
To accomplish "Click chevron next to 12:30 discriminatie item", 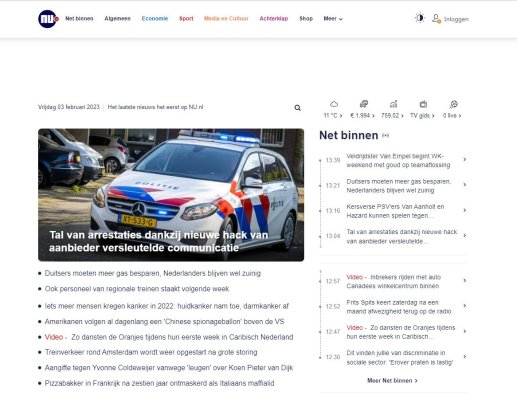I will click(465, 356).
